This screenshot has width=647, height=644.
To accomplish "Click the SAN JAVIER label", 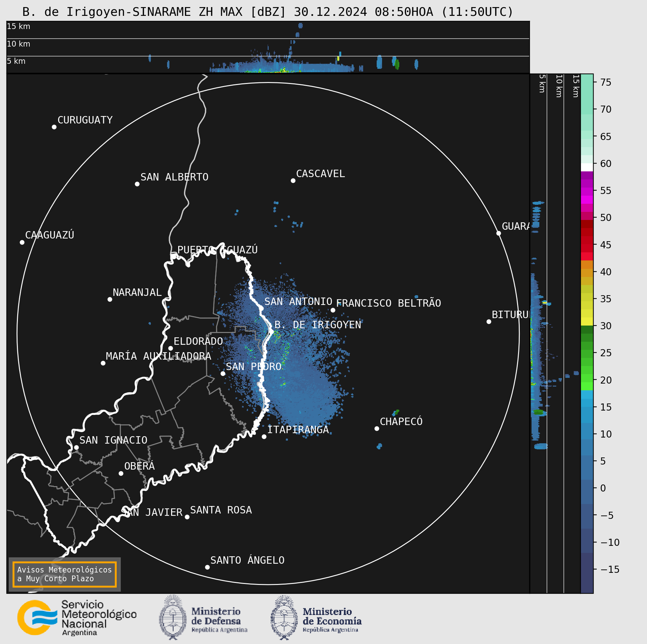I will tap(152, 512).
